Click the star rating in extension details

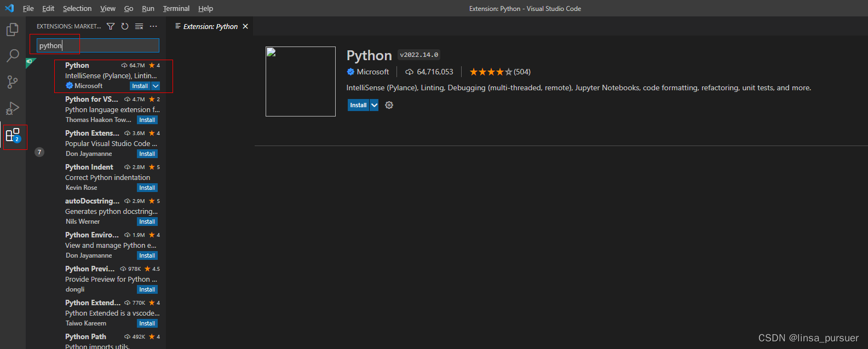pos(491,72)
